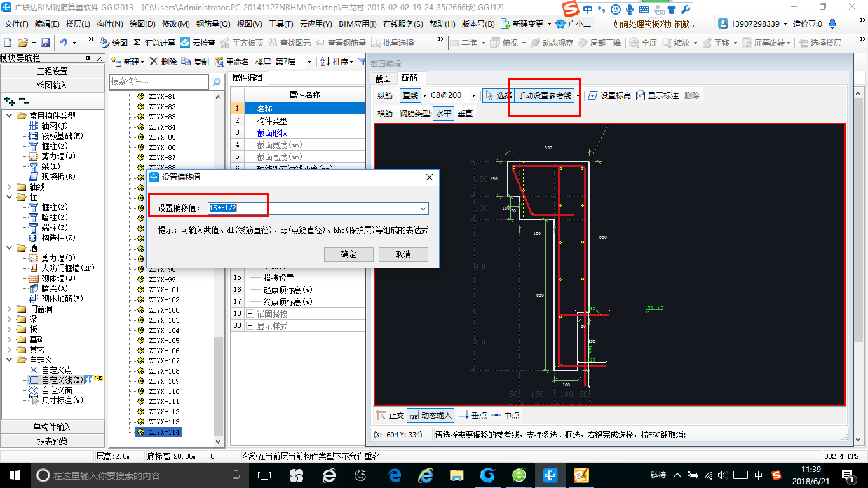Open 报表预览 navigator section

(53, 441)
